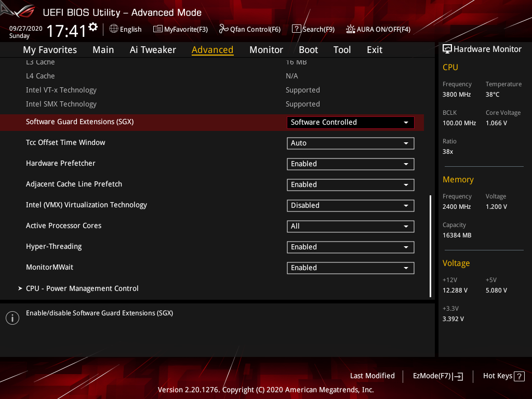
Task: Open Search(F9)
Action: pyautogui.click(x=313, y=29)
